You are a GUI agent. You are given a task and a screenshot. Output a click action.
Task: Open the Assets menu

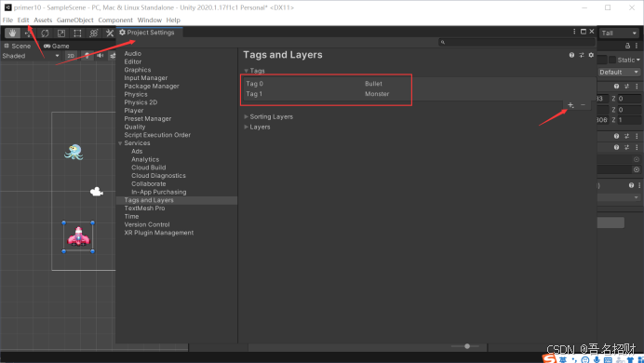click(x=43, y=20)
